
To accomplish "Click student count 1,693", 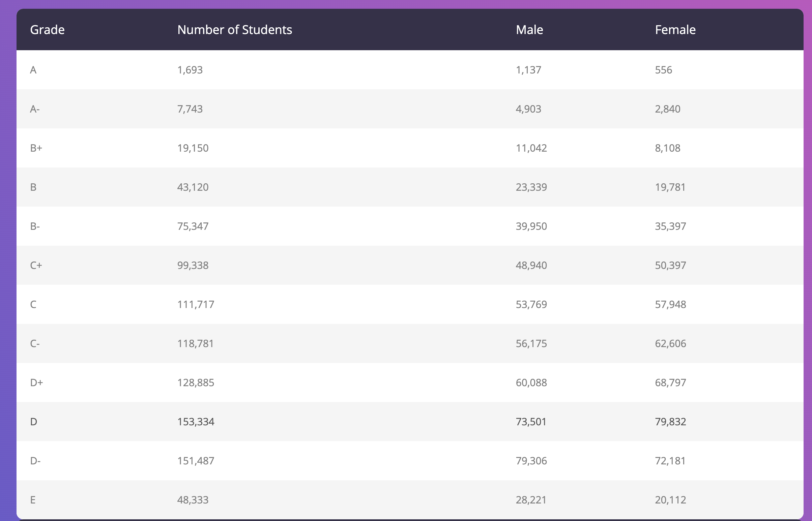I will 190,70.
